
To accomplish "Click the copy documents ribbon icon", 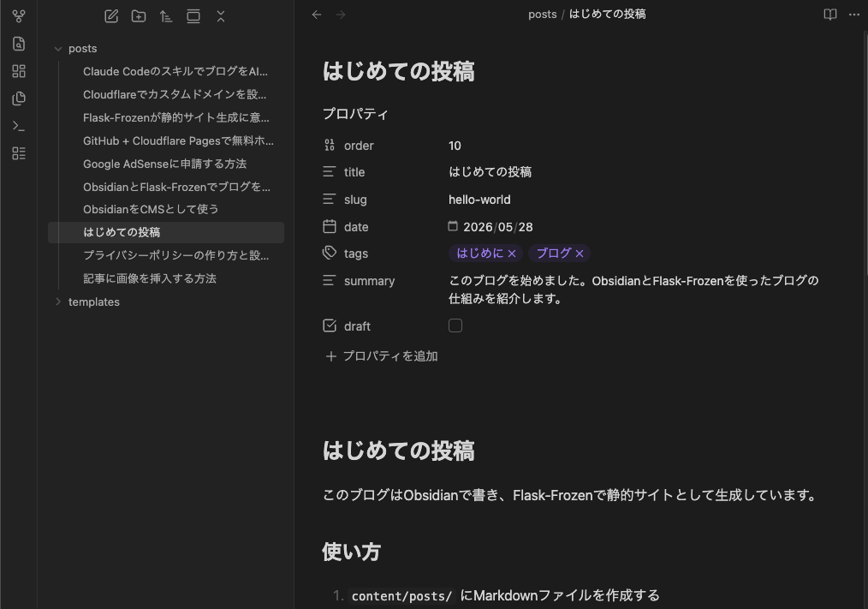I will coord(19,99).
